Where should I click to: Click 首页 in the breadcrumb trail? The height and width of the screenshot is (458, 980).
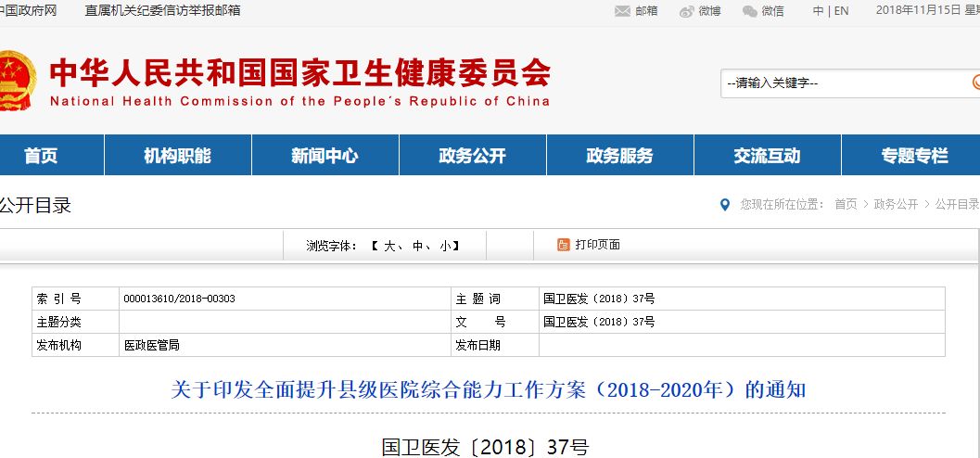point(845,204)
